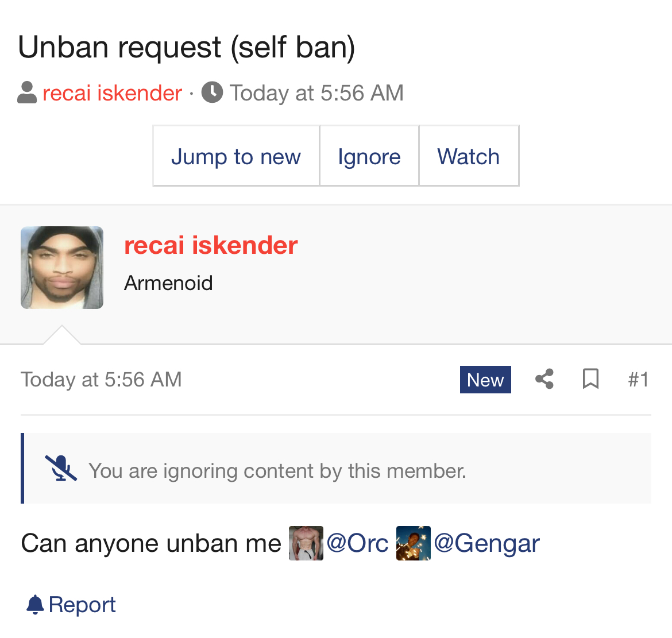Click the Report link below the post
The width and height of the screenshot is (672, 638).
click(x=82, y=605)
